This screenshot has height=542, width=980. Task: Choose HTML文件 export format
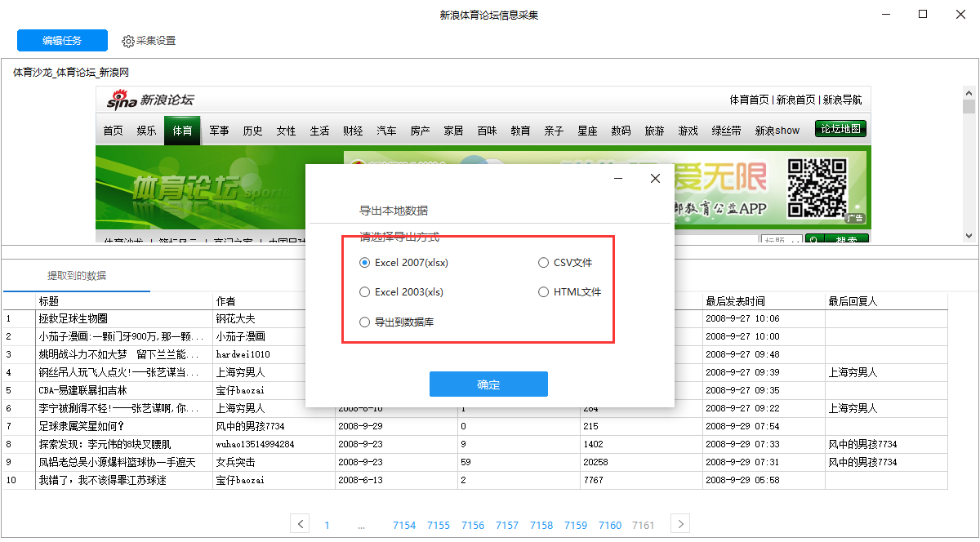pos(570,291)
